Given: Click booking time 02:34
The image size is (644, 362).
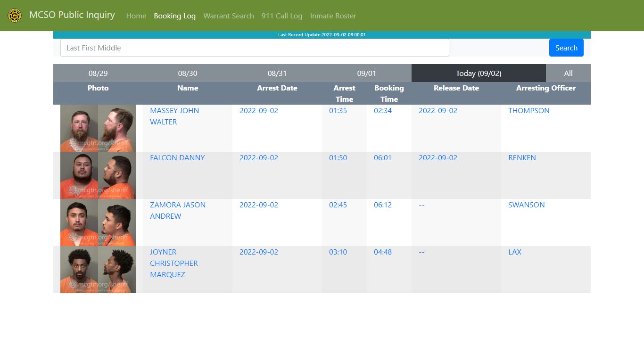Looking at the screenshot, I should 383,110.
